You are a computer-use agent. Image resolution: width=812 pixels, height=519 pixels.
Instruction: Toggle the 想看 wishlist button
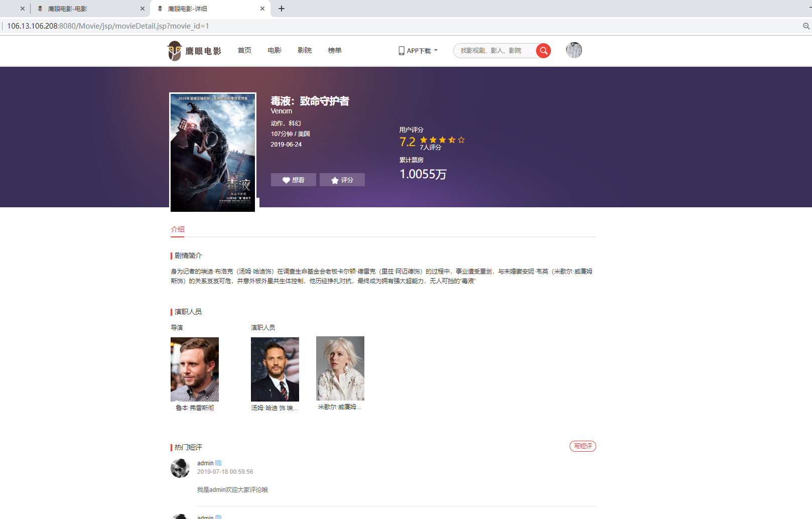(293, 180)
